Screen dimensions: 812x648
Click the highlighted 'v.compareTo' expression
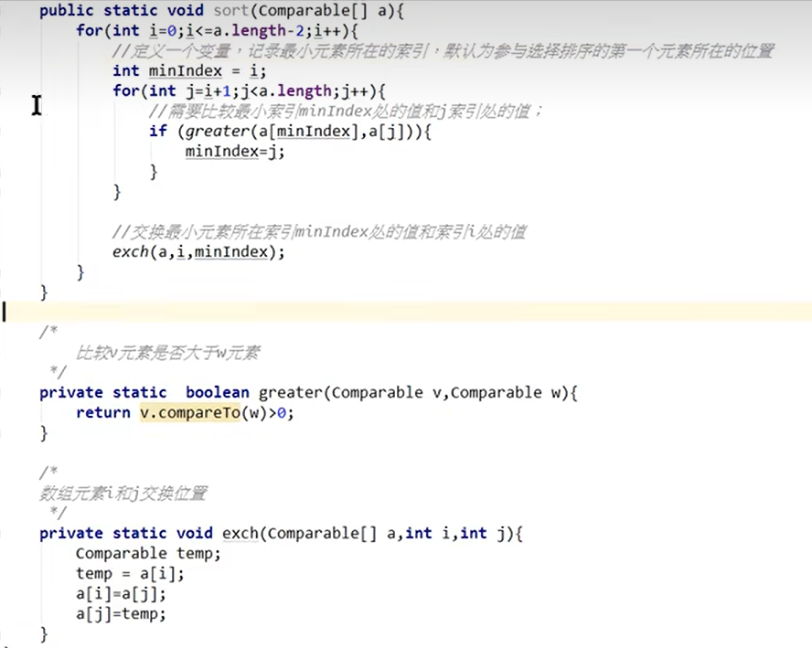[x=190, y=413]
